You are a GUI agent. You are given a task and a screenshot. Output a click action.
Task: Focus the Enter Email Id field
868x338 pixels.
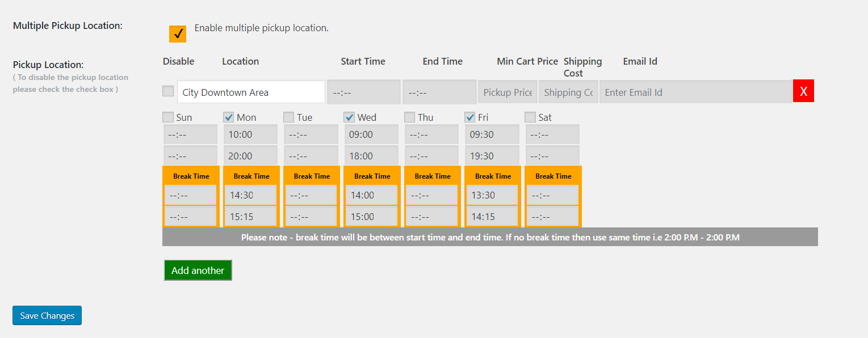pyautogui.click(x=695, y=92)
